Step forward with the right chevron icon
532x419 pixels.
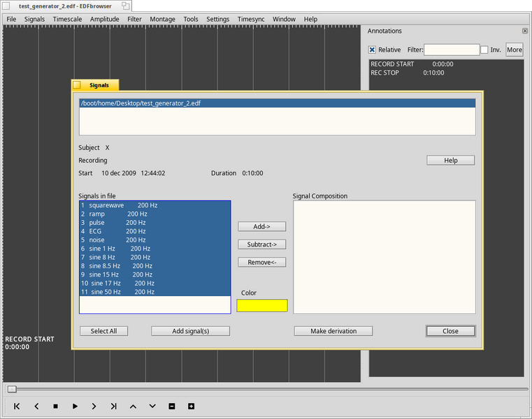(94, 406)
